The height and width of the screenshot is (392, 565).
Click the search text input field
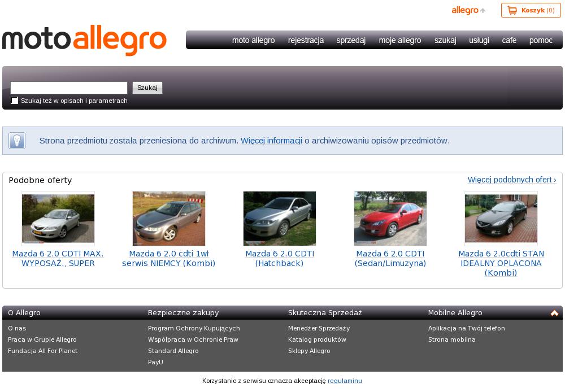point(69,88)
